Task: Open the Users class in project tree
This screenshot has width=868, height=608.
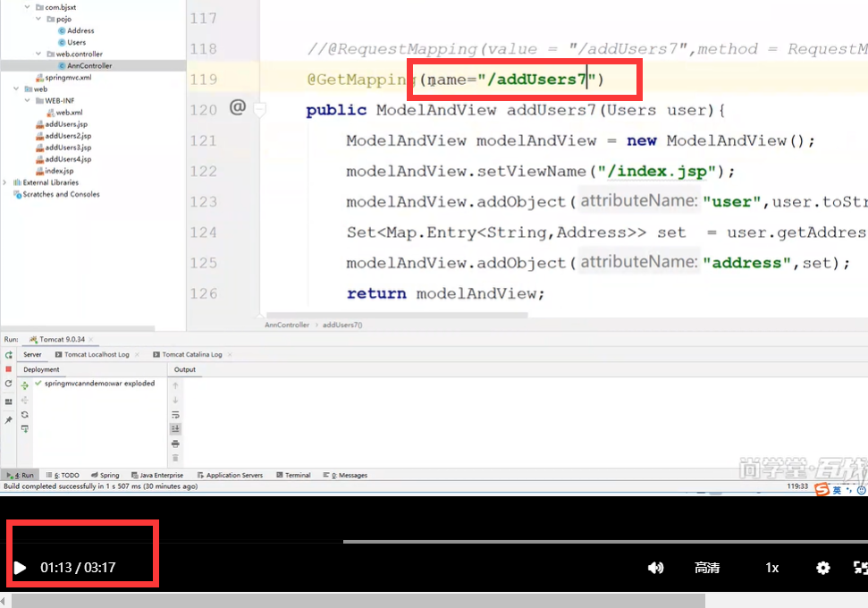Action: click(x=72, y=42)
